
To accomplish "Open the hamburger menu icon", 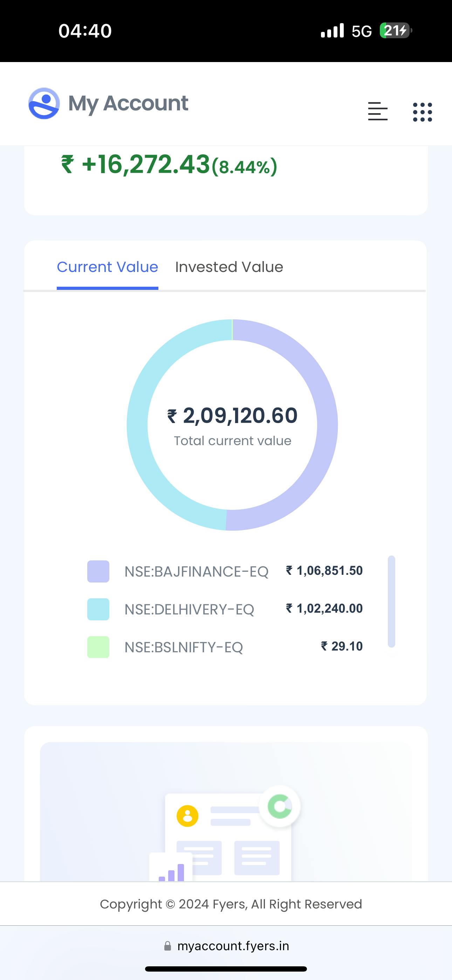I will 377,111.
